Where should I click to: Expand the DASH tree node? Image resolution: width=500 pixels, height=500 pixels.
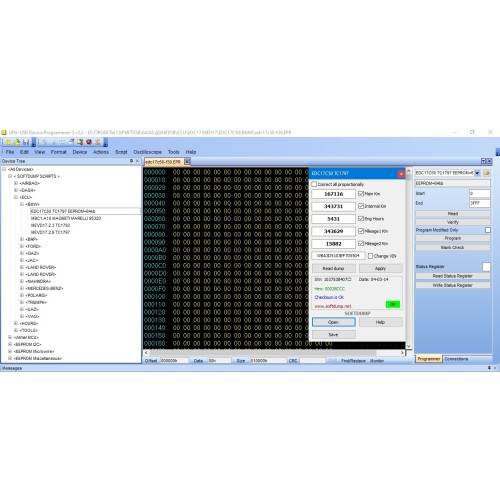point(16,190)
